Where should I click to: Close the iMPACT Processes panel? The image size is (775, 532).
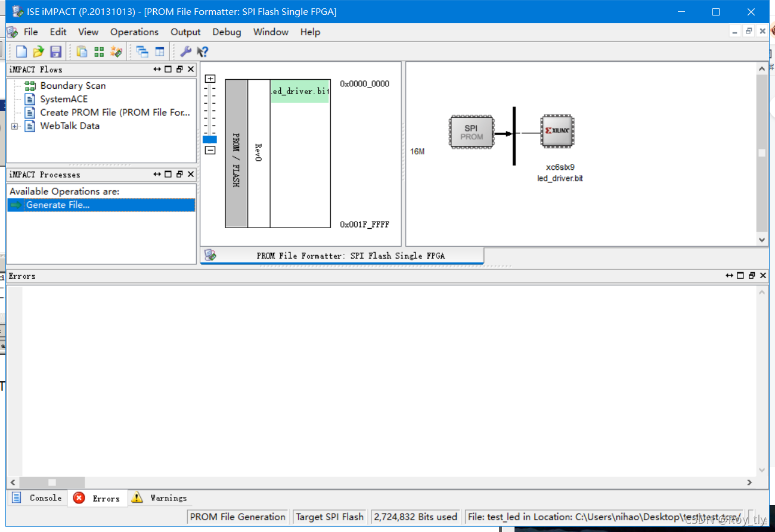pos(191,174)
